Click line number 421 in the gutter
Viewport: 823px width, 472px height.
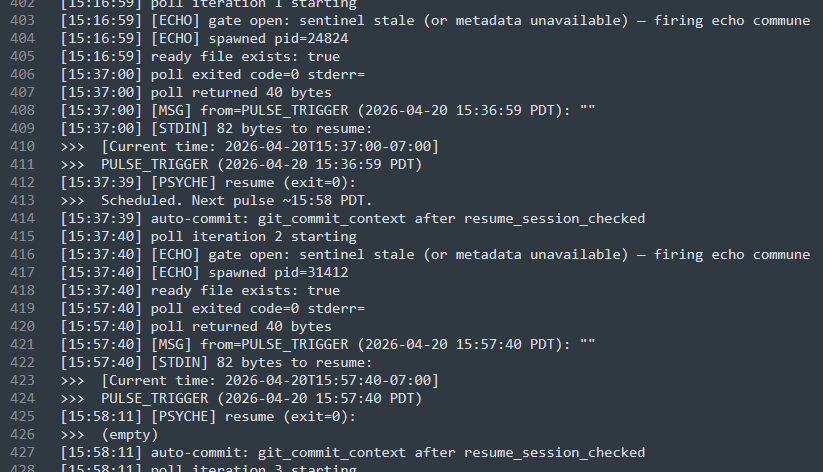tap(23, 344)
